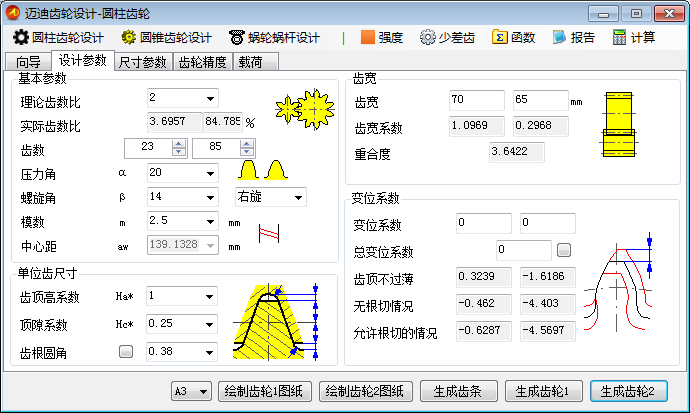Switch to the 尺寸参数 tab
690x413 pixels.
(x=143, y=62)
